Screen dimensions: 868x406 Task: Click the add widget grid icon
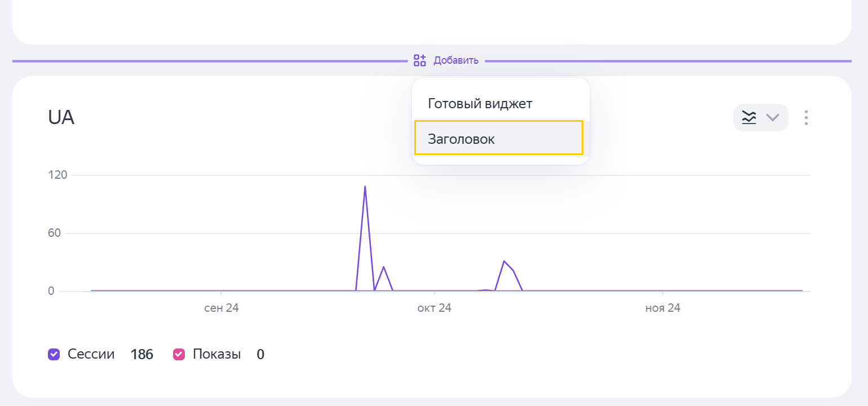[419, 60]
